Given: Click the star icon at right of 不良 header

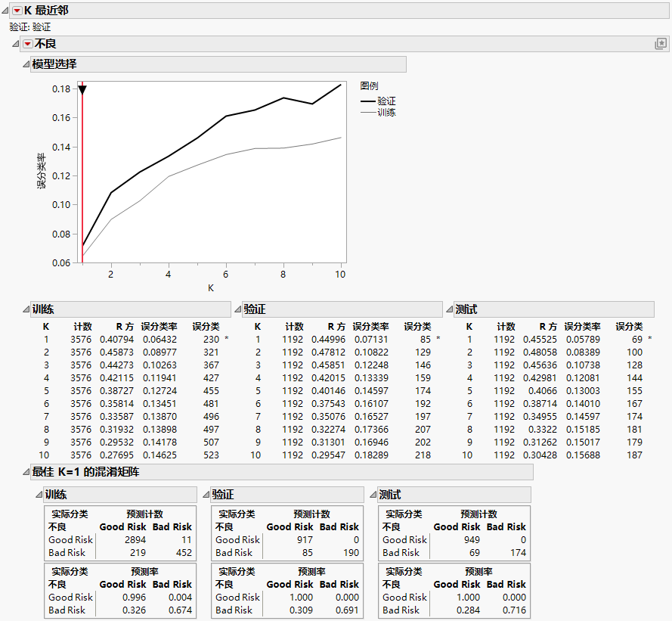Looking at the screenshot, I should coord(660,45).
